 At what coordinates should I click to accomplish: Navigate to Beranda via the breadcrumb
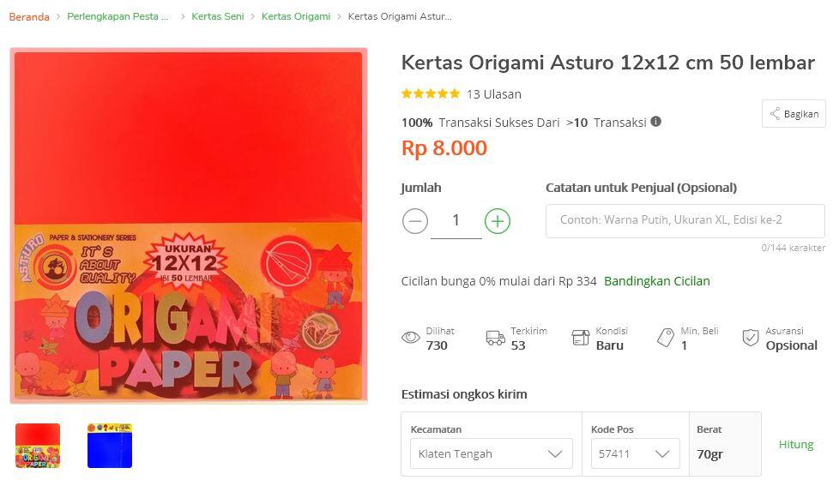28,15
